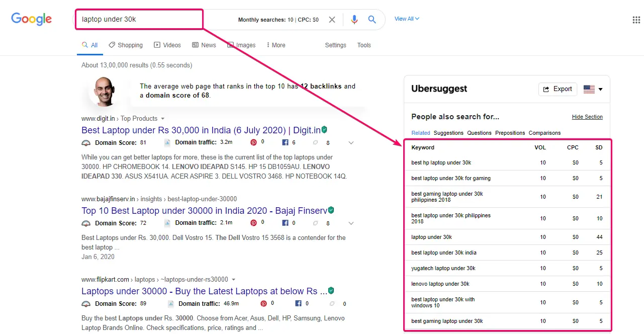This screenshot has width=644, height=334.
Task: Click inside the laptop under 30k search field
Action: 139,20
